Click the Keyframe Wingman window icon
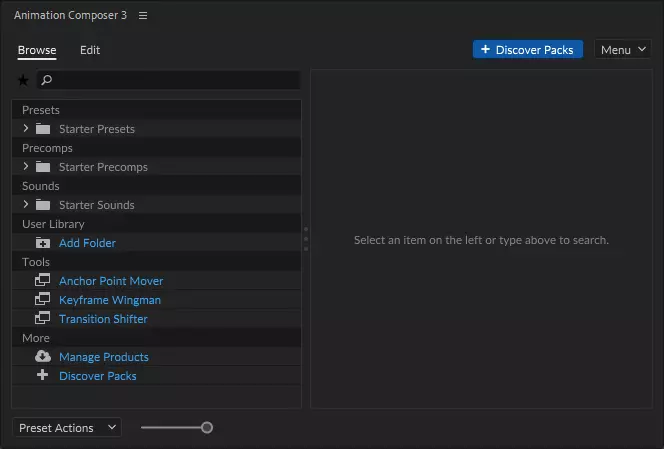The image size is (664, 449). click(42, 299)
